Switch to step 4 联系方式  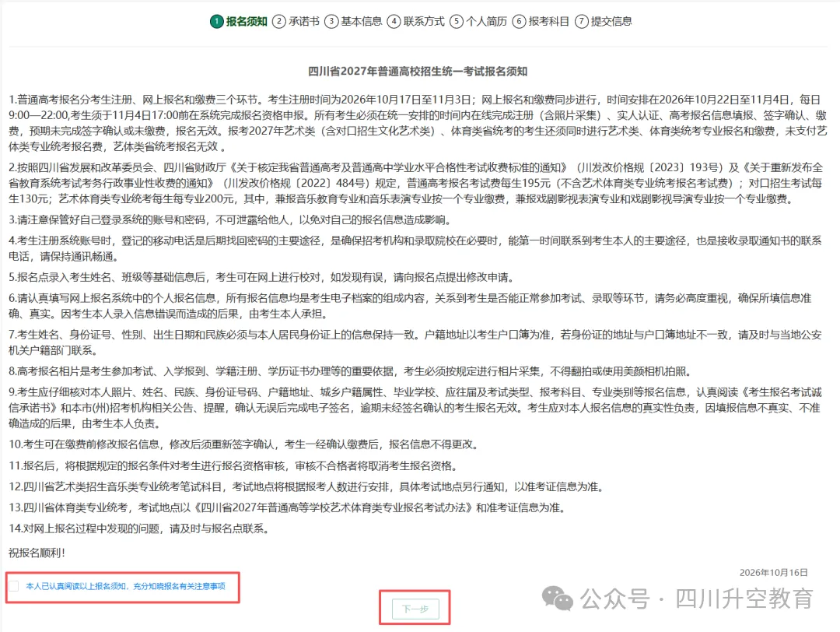pos(415,22)
